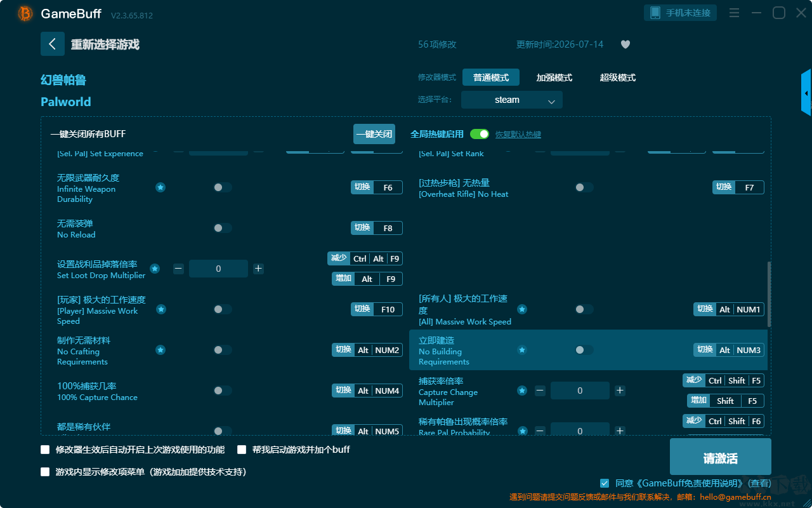The width and height of the screenshot is (812, 508).
Task: Click the GameBuff logo icon
Action: [x=25, y=13]
